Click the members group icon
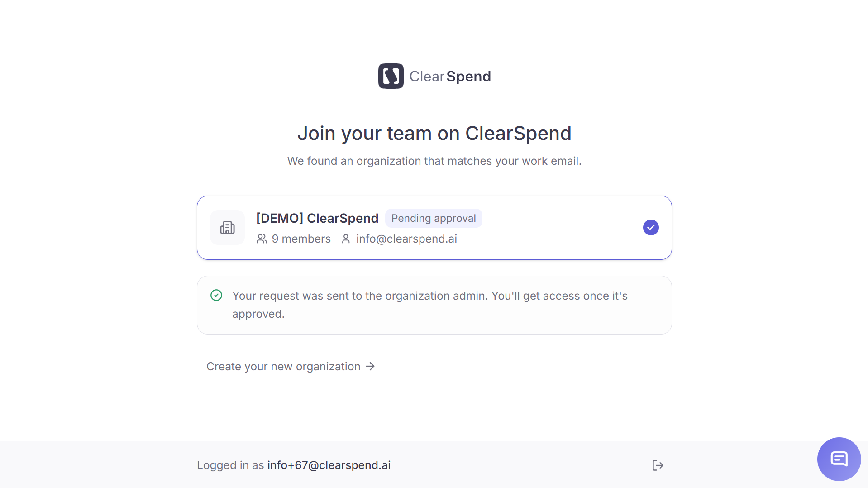The height and width of the screenshot is (488, 868). tap(262, 239)
